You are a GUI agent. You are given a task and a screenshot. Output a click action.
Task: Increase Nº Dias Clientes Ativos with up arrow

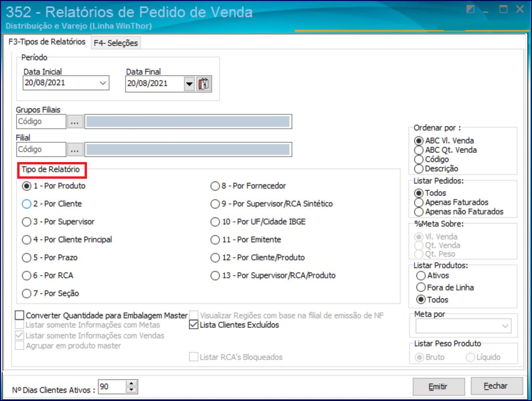(x=131, y=383)
